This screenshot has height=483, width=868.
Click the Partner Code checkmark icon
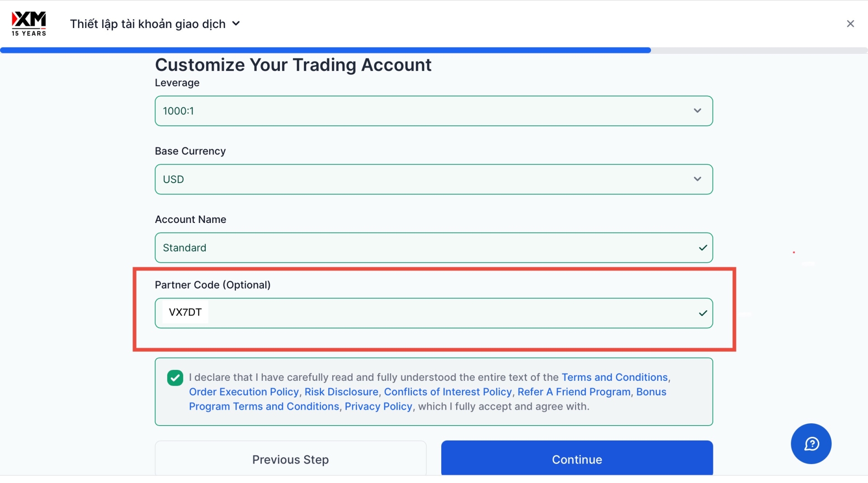tap(703, 313)
